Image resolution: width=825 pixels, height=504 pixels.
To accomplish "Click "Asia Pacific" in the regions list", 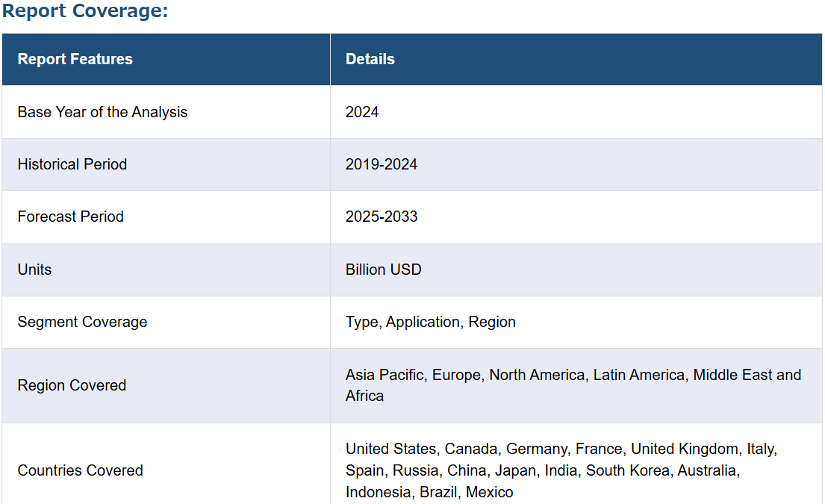I will tap(385, 375).
